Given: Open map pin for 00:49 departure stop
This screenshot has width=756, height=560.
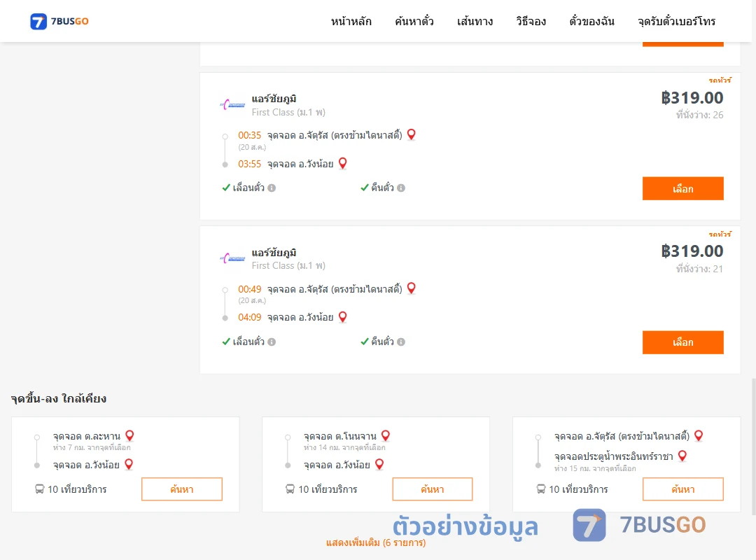Looking at the screenshot, I should 412,288.
